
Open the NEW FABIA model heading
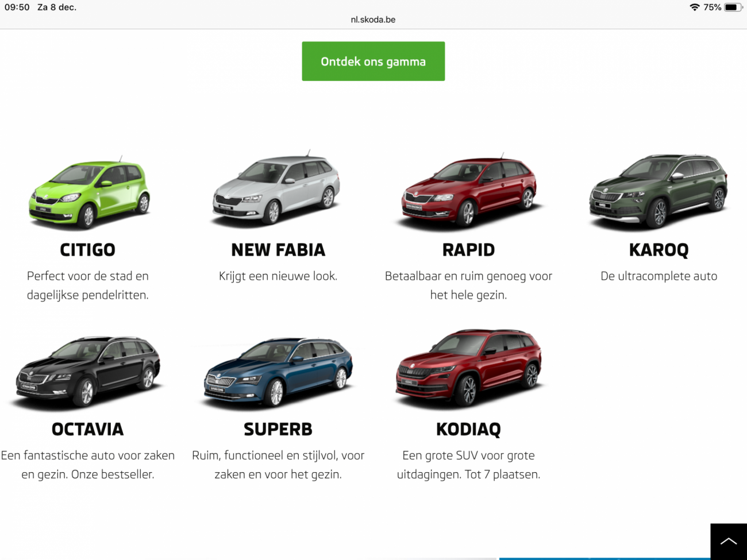278,250
